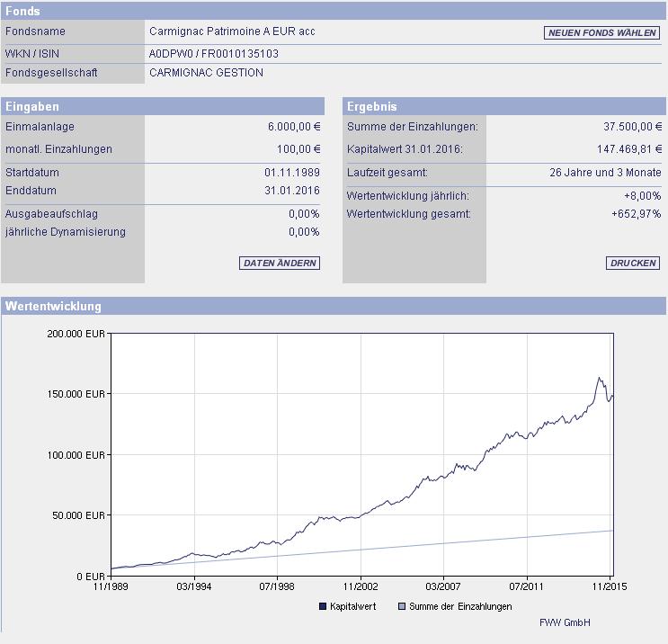Click the Ergebnis section header

tap(504, 106)
